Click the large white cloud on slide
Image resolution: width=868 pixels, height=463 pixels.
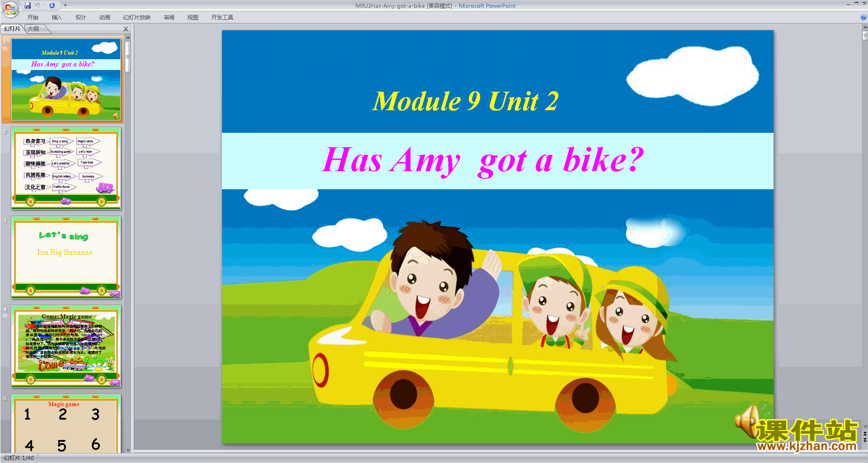[693, 76]
